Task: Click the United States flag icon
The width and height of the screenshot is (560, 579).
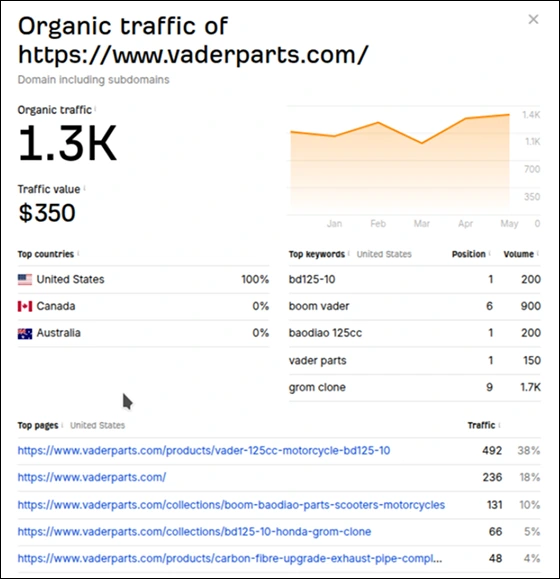Action: click(x=25, y=280)
